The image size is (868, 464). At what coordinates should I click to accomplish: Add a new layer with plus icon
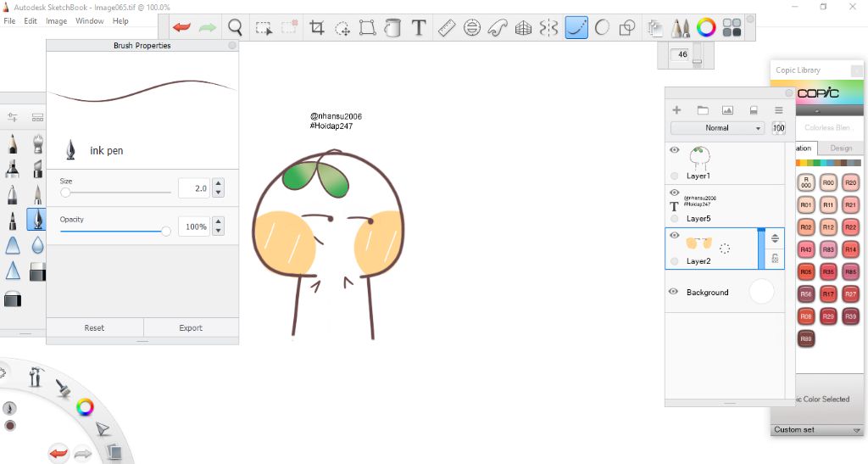676,110
